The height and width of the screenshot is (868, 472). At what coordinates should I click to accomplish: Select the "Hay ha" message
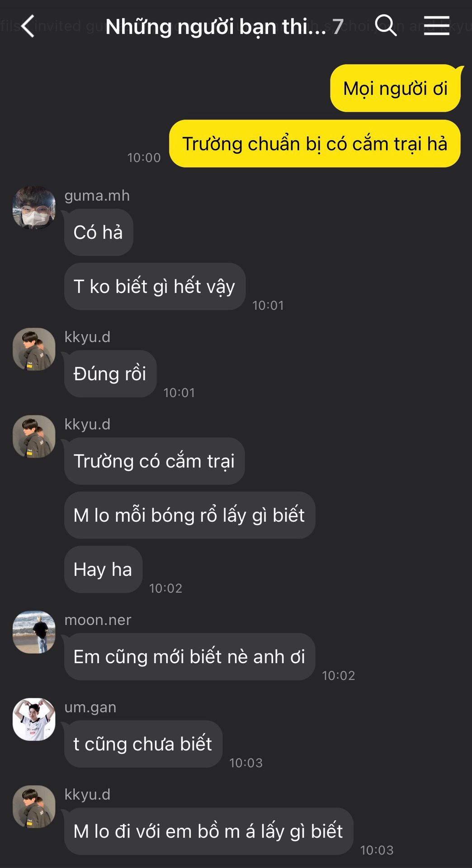[103, 570]
